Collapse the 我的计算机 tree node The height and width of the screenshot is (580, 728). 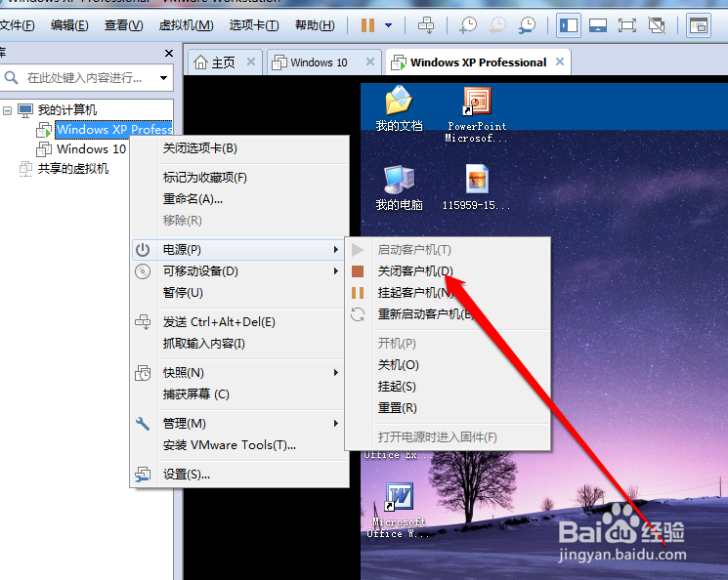point(7,110)
